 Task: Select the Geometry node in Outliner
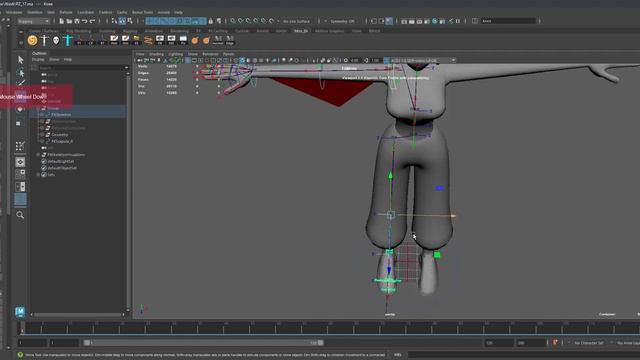coord(60,135)
